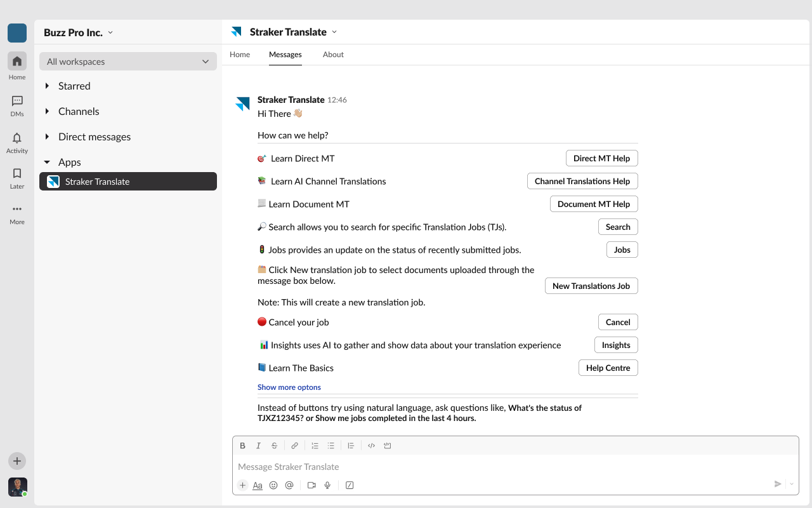Toggle italic text formatting

tap(258, 446)
